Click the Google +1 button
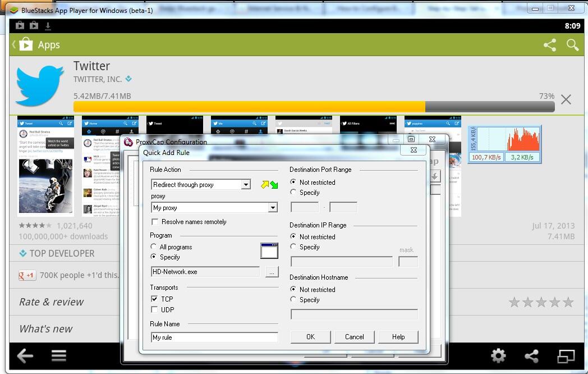588x374 pixels. click(x=27, y=275)
